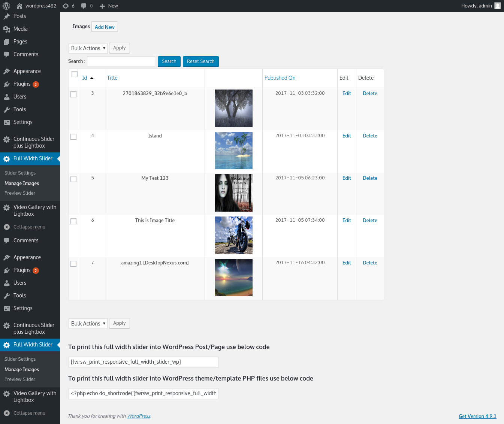The height and width of the screenshot is (424, 504).
Task: Click the Reset Search button
Action: pos(200,61)
